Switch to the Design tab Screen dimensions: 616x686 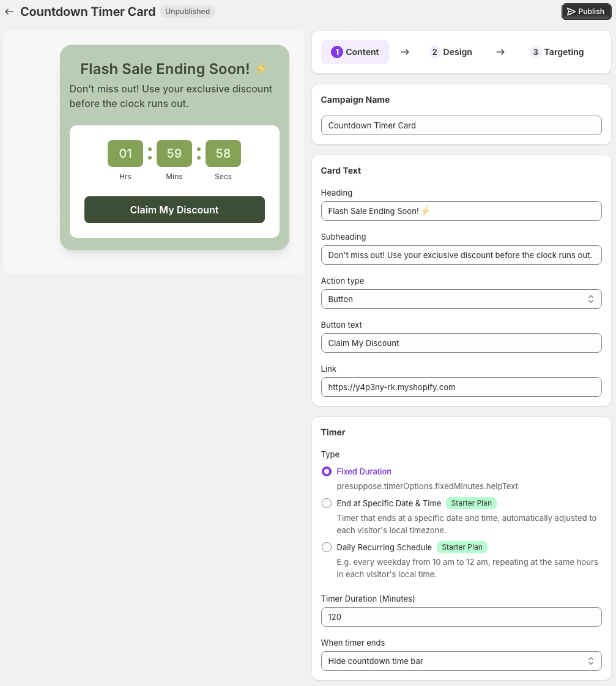(450, 52)
